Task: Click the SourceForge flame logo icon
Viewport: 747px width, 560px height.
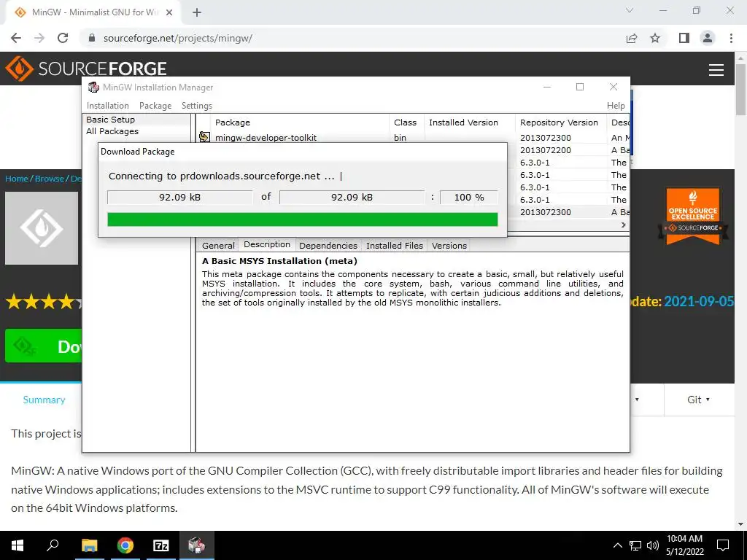Action: [x=19, y=69]
